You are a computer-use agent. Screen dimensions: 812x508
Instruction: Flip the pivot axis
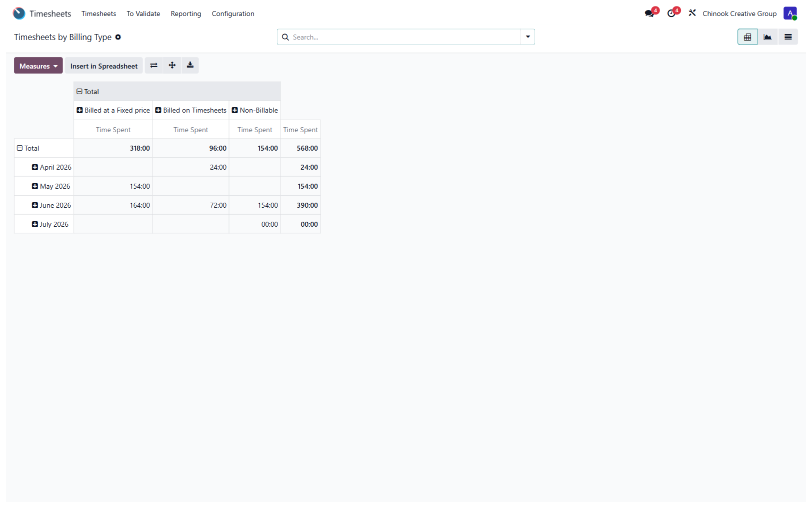click(154, 66)
